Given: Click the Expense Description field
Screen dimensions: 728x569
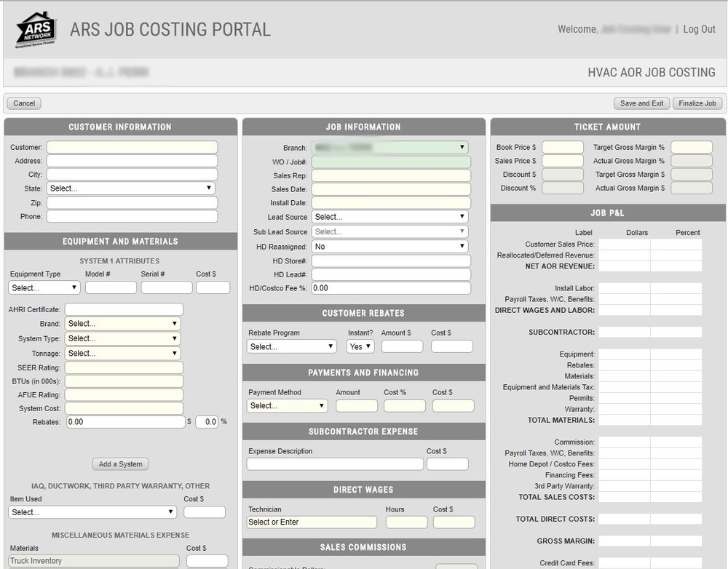Looking at the screenshot, I should click(x=335, y=464).
